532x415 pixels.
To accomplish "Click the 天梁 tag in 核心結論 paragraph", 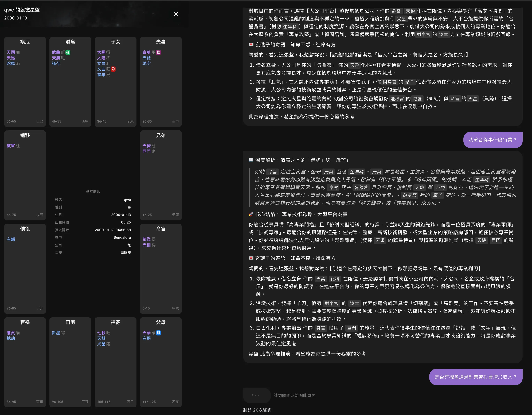I will pos(380,240).
